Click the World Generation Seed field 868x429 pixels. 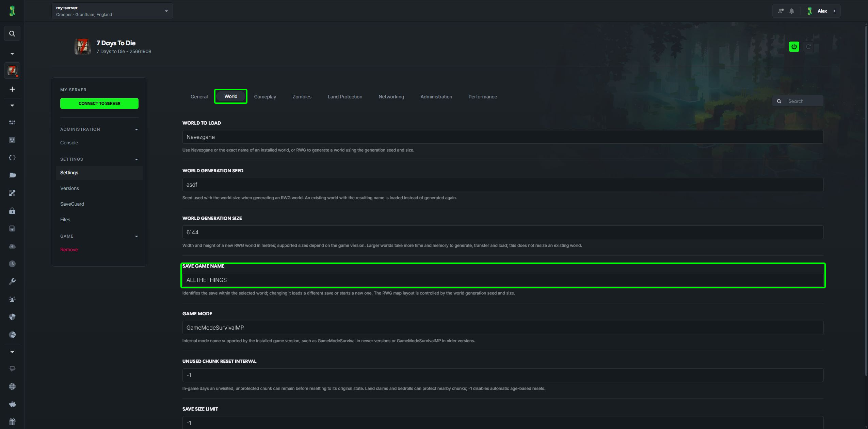point(503,185)
